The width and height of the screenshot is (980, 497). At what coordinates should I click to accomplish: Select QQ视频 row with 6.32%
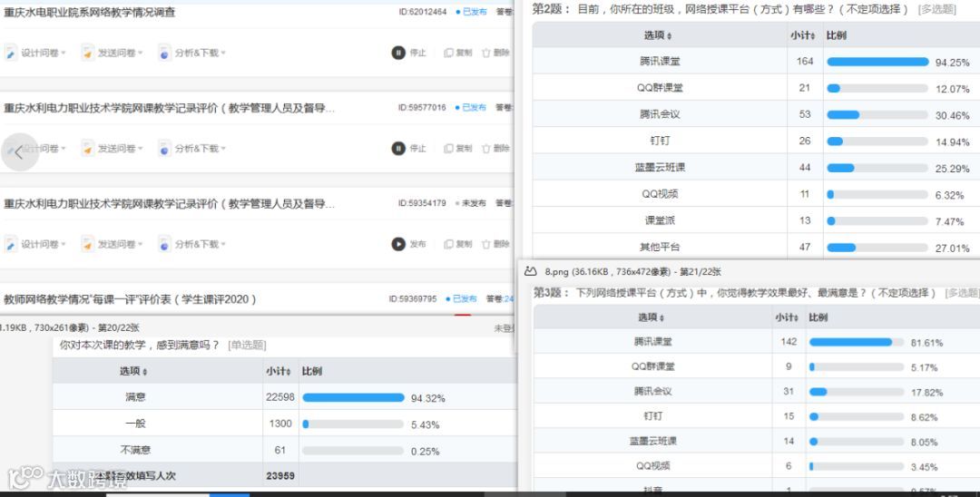point(756,194)
